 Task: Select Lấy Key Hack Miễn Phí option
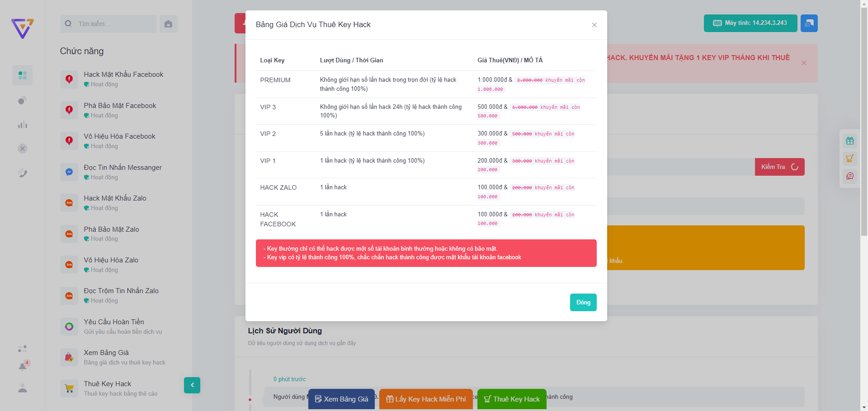425,399
